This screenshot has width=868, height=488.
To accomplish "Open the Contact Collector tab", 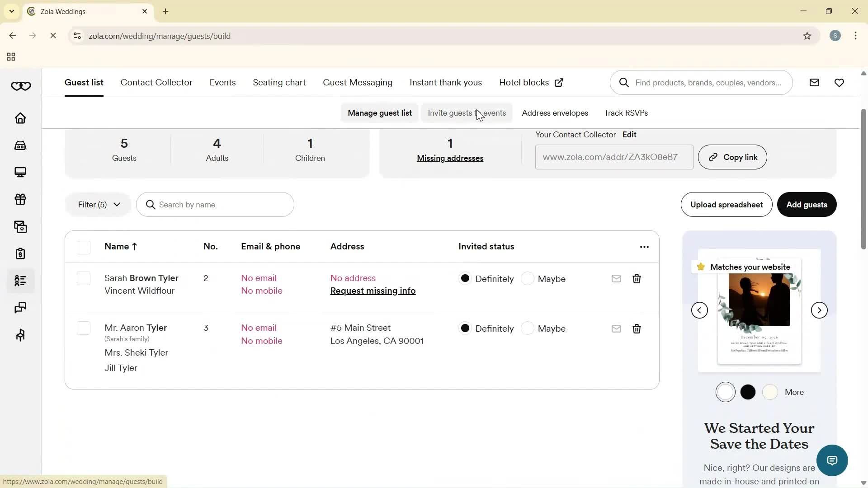I will 156,82.
